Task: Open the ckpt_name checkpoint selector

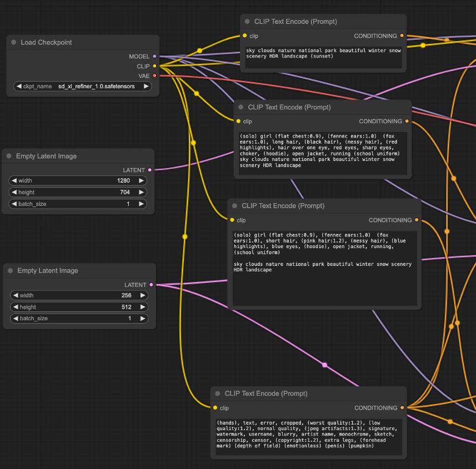Action: pos(83,86)
